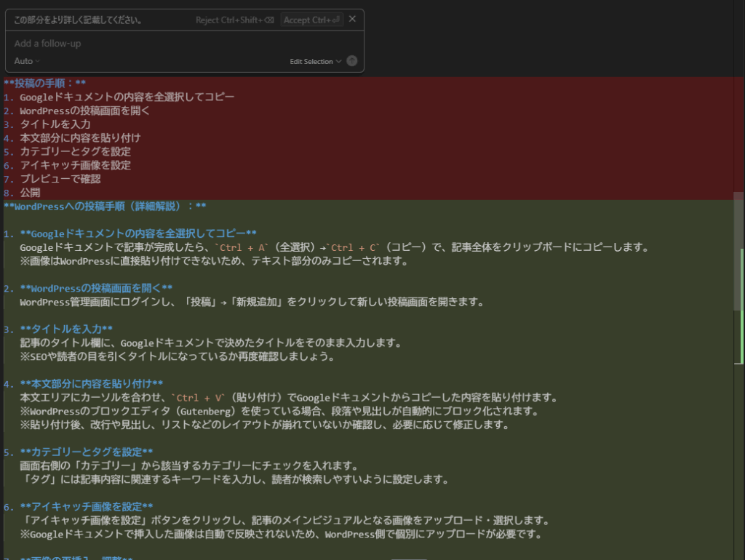Click the added heading WordPressへの投稿手順(詳細解説)
745x560 pixels.
(105, 207)
